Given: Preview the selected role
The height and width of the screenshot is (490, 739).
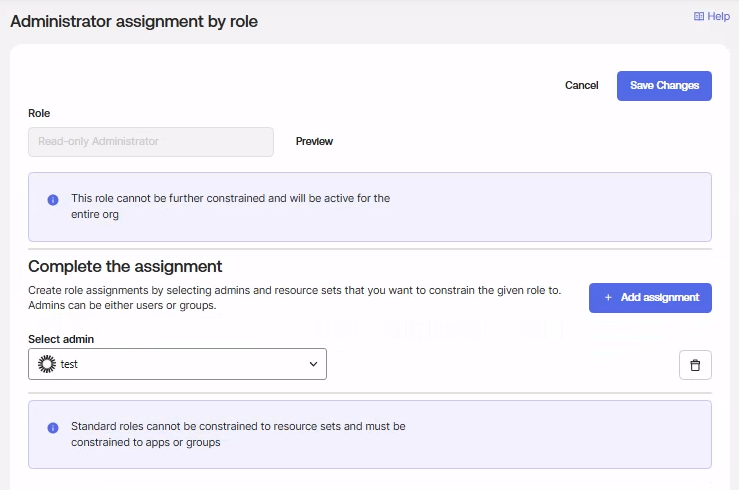Looking at the screenshot, I should point(314,142).
